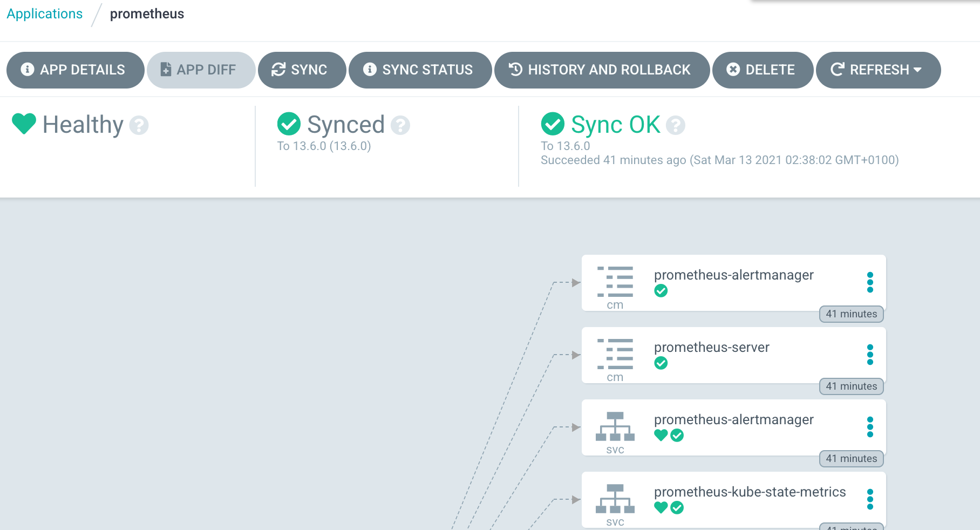980x530 pixels.
Task: Click the 41 minutes badge on prometheus-alertmanager cm
Action: [852, 314]
